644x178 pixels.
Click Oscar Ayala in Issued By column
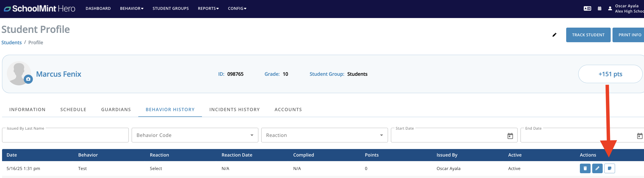448,168
